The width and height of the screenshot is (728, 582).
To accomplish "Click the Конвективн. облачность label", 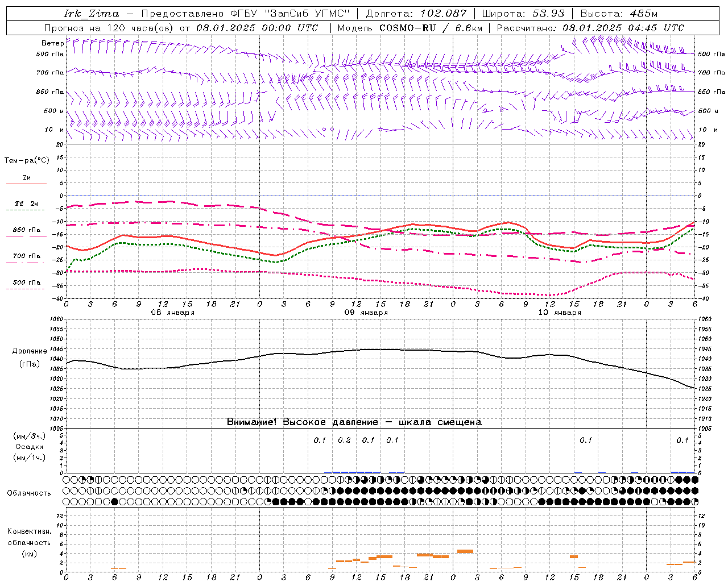I will pyautogui.click(x=29, y=537).
